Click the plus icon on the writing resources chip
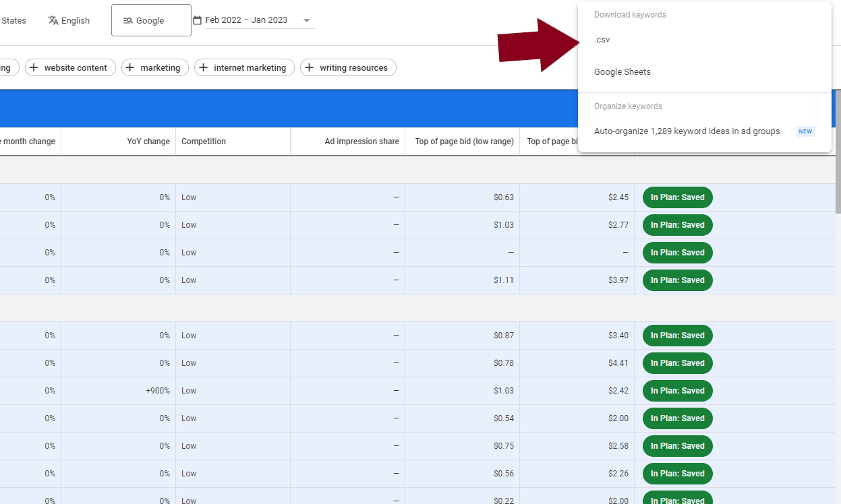 311,67
